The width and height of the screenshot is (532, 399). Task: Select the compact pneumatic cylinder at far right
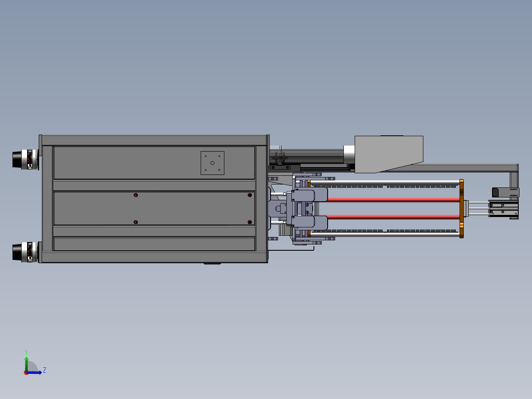(504, 209)
